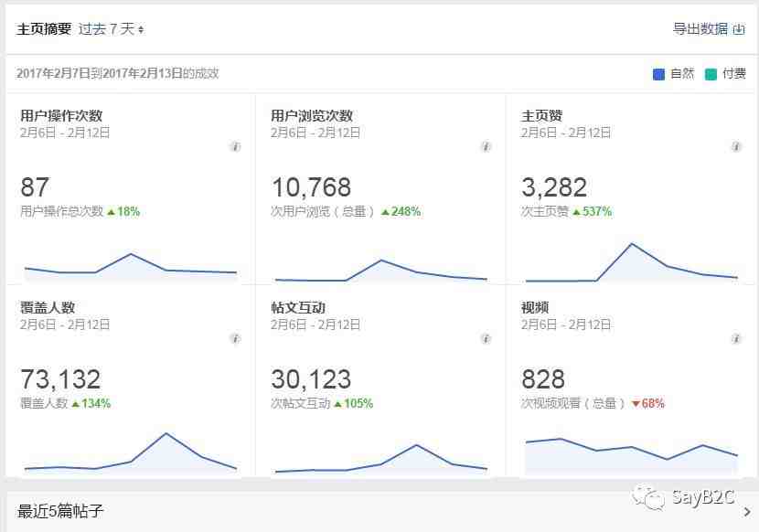Click 次用户浏览（总量） label
The width and height of the screenshot is (759, 532).
coord(323,211)
